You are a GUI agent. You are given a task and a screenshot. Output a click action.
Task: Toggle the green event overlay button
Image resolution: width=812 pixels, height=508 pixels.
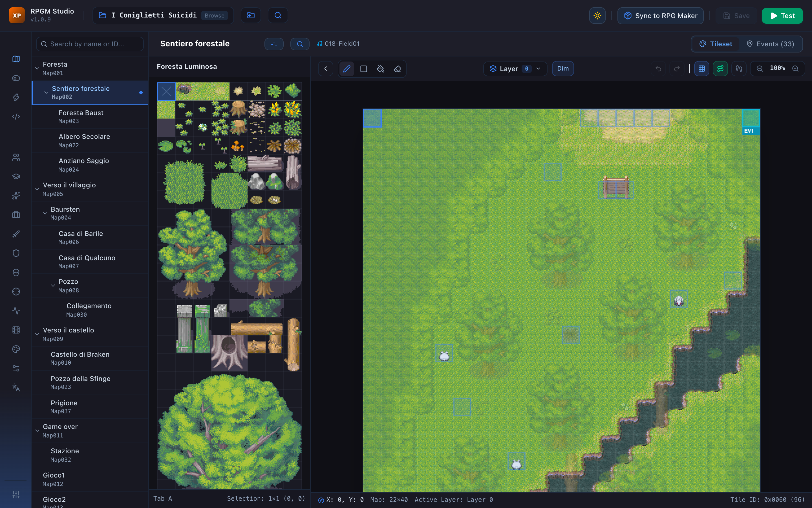[720, 69]
